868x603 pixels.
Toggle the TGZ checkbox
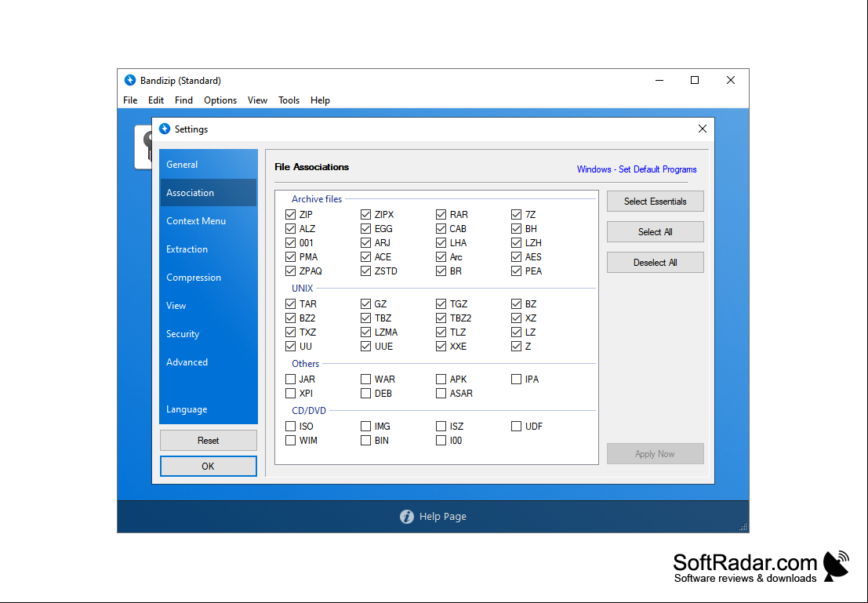(441, 304)
